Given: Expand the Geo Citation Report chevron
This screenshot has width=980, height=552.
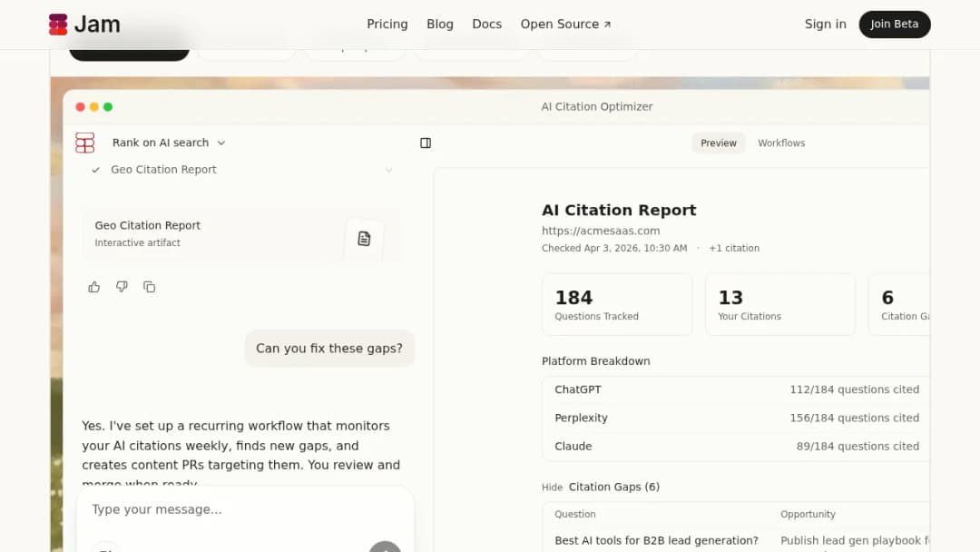Looking at the screenshot, I should [388, 170].
